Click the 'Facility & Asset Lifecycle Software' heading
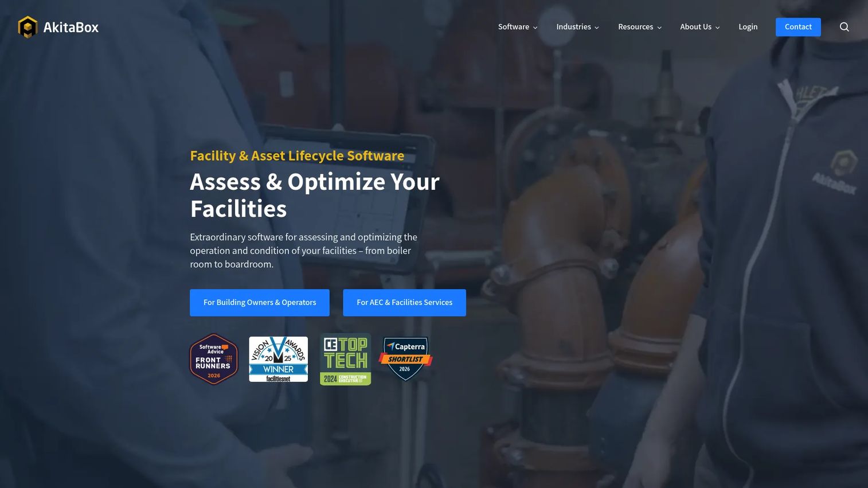The image size is (868, 488). tap(297, 156)
